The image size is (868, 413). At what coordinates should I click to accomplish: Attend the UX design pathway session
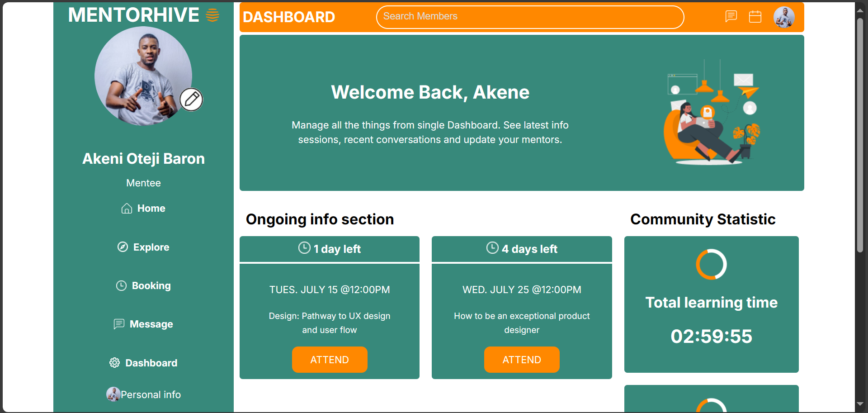click(x=330, y=360)
